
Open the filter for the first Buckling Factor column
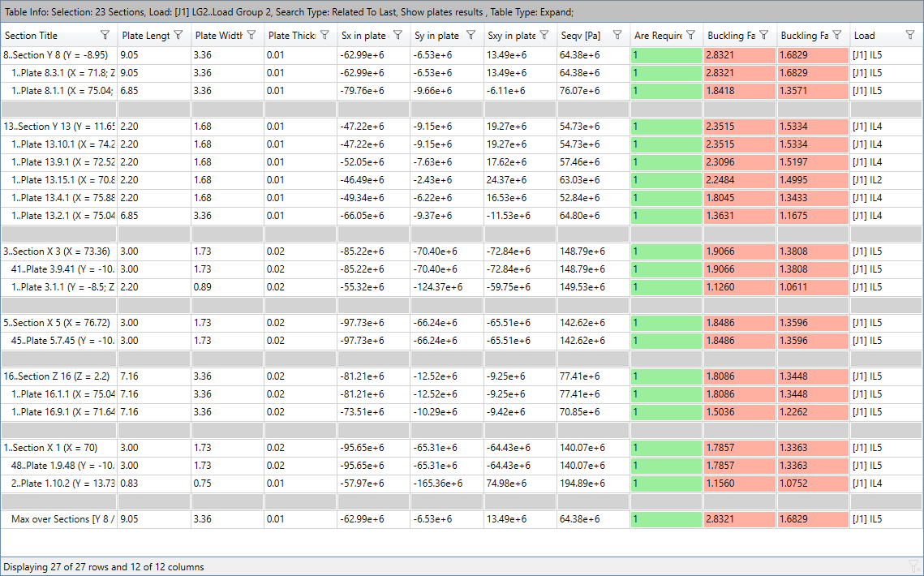pos(763,36)
